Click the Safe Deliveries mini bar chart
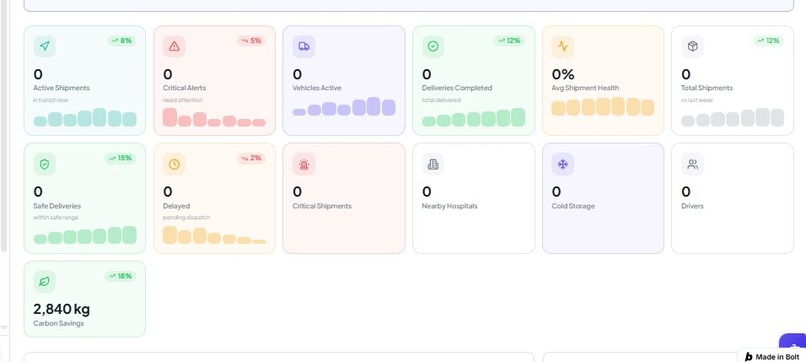The image size is (806, 362). click(85, 235)
